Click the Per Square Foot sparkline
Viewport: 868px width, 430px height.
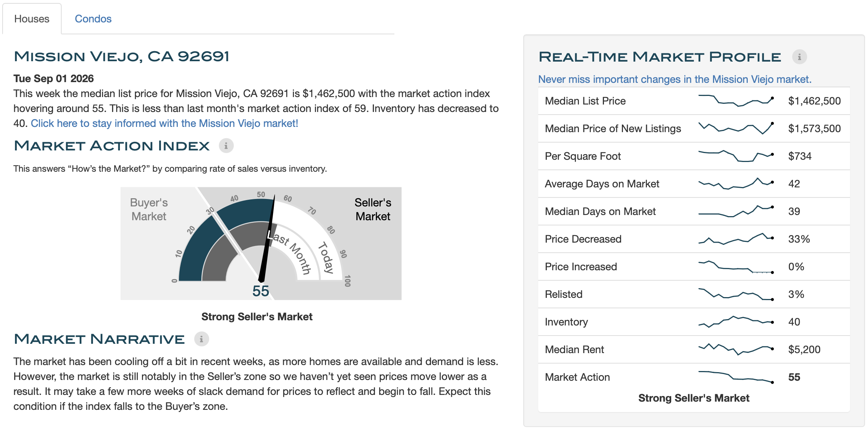pyautogui.click(x=735, y=156)
